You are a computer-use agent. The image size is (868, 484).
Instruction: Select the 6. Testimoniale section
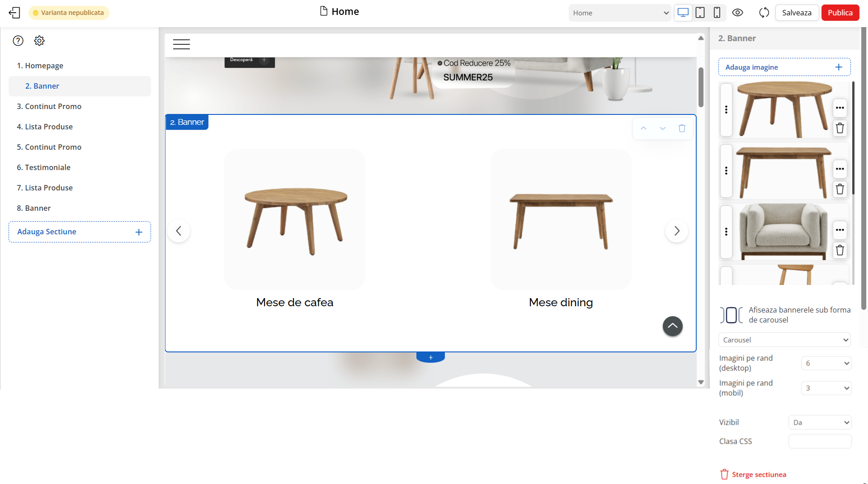point(43,167)
